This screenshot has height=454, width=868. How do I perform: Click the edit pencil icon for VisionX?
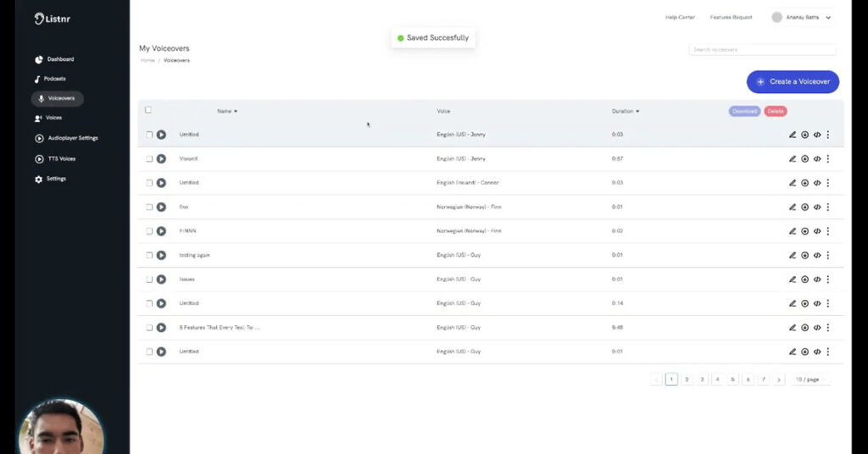(793, 158)
